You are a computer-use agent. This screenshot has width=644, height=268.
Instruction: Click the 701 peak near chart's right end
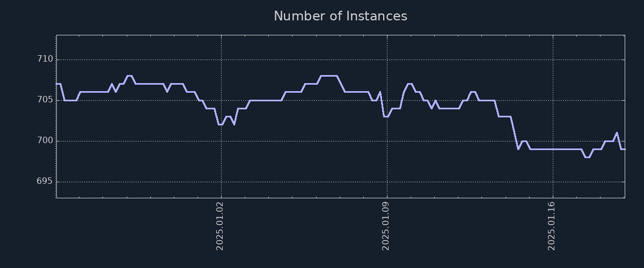coord(617,133)
